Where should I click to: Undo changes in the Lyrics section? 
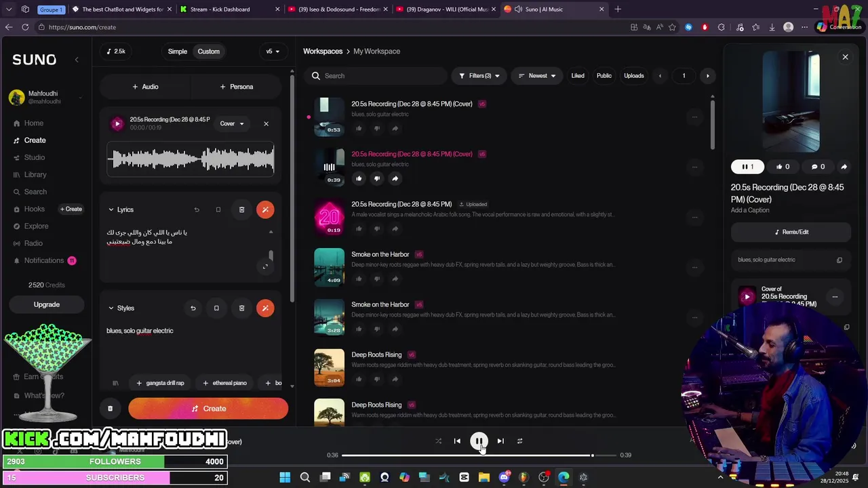pos(197,209)
